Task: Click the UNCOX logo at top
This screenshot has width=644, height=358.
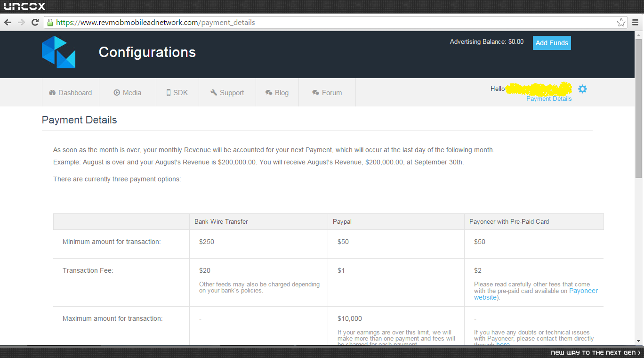Action: click(24, 6)
